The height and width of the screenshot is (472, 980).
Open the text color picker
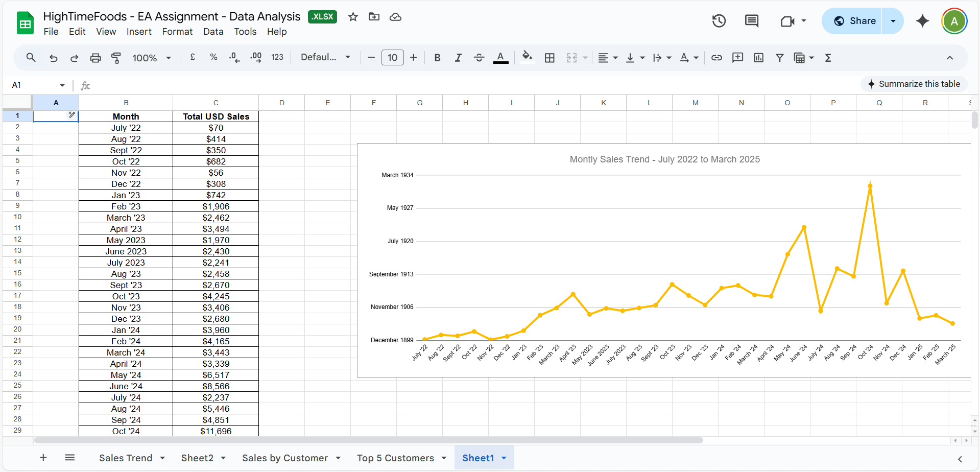pos(500,58)
